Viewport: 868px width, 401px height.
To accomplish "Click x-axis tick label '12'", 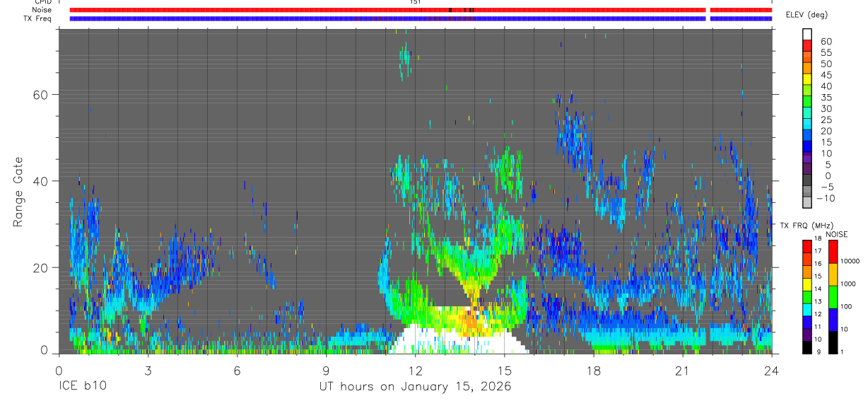I will 415,371.
